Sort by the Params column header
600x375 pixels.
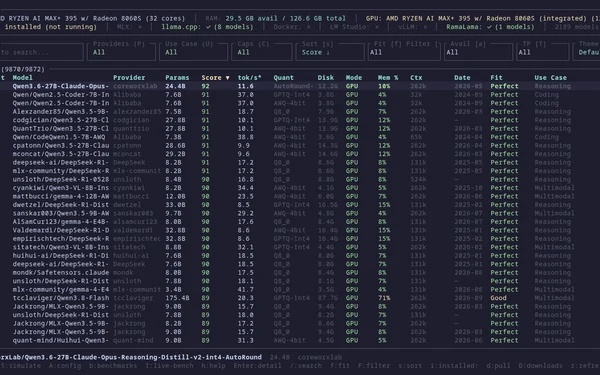pos(177,78)
